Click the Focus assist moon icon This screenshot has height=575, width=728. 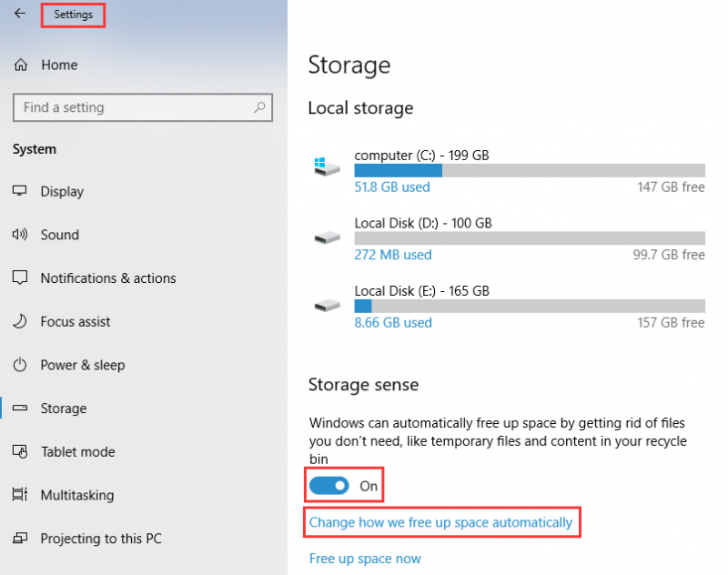20,321
